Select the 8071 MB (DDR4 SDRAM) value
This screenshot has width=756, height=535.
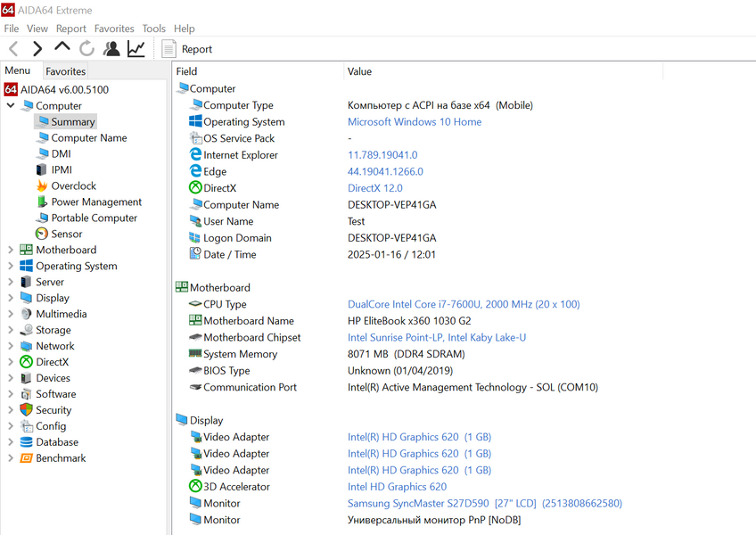point(407,354)
